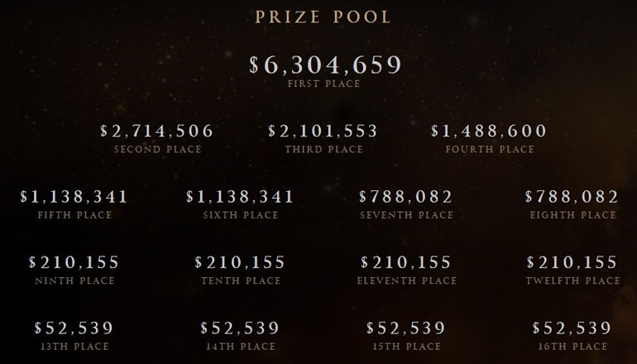Select the $6,304,659 first place amount
This screenshot has width=637, height=364.
tap(325, 65)
